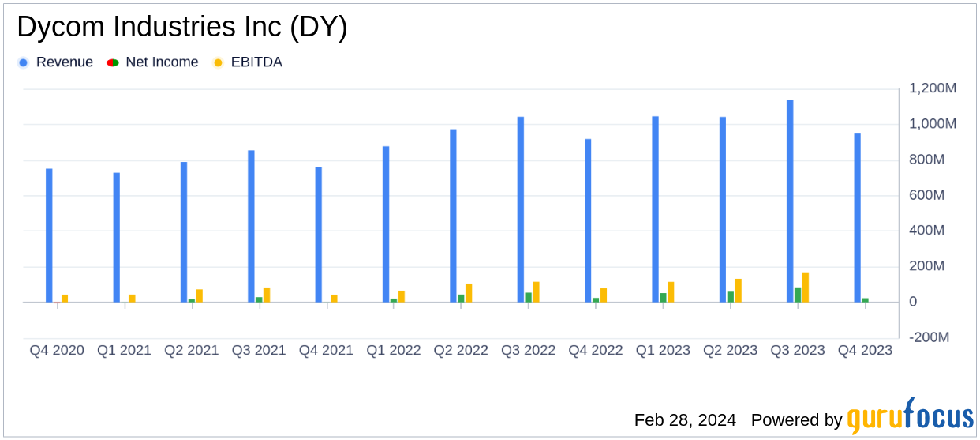
Task: Click the Q4 2022 revenue bar
Action: point(588,220)
